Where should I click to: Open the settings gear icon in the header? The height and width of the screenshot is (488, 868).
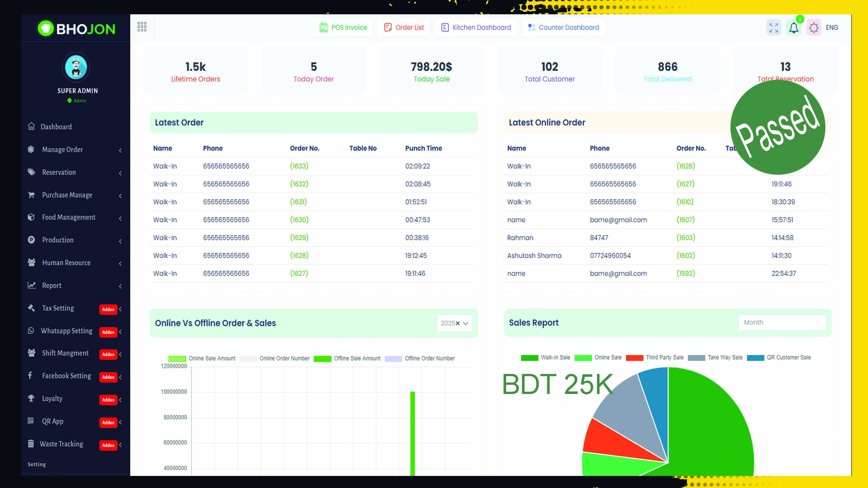[x=813, y=28]
